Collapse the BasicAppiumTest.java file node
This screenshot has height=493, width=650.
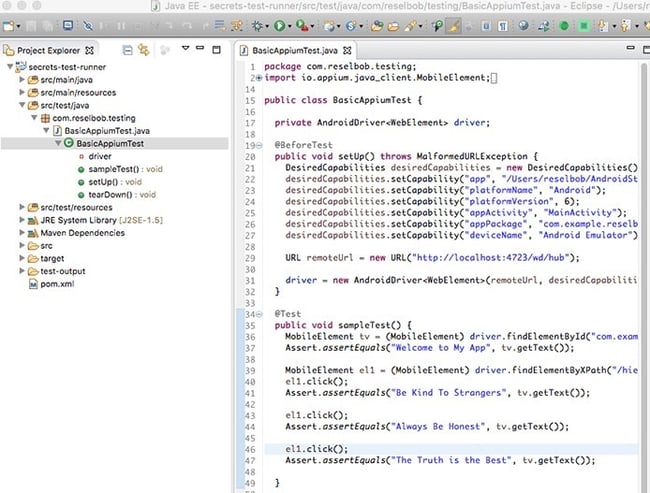(46, 131)
